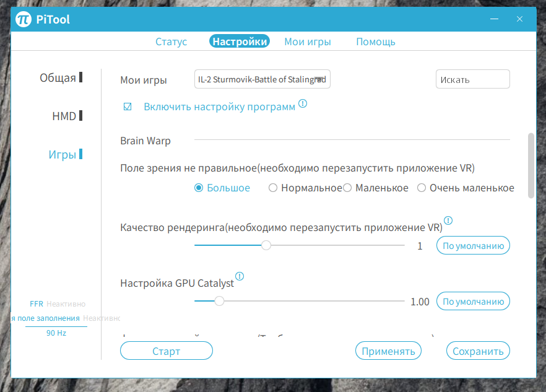Select the Нормальное field of view option
This screenshot has height=392, width=546.
click(x=273, y=187)
